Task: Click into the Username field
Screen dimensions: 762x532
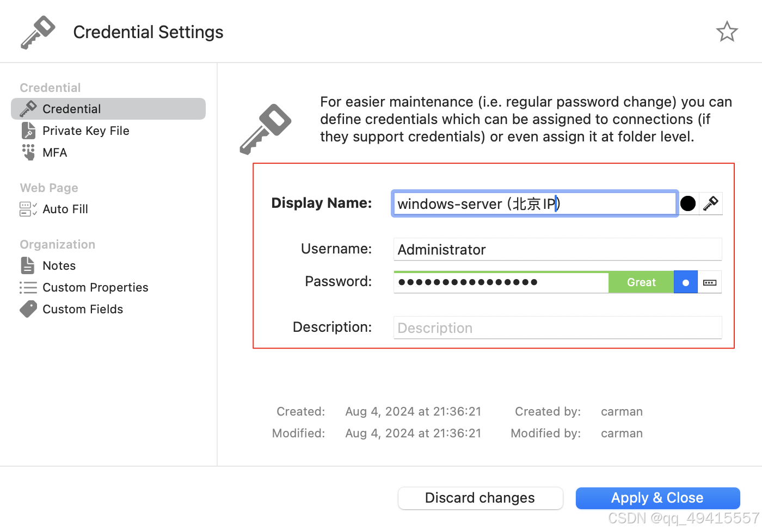Action: coord(557,249)
